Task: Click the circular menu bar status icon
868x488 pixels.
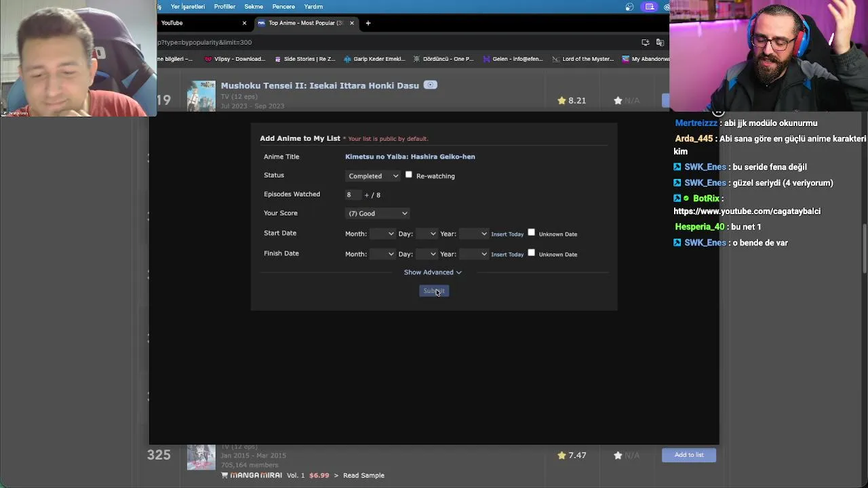Action: tap(630, 7)
